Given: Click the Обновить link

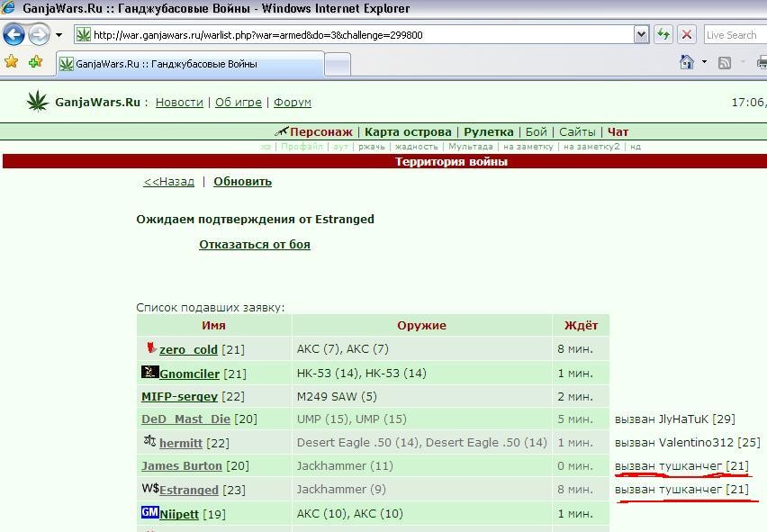Looking at the screenshot, I should coord(243,182).
